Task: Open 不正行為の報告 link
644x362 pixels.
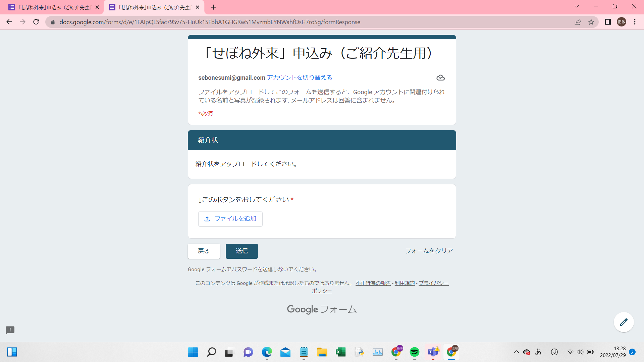Action: pos(373,283)
